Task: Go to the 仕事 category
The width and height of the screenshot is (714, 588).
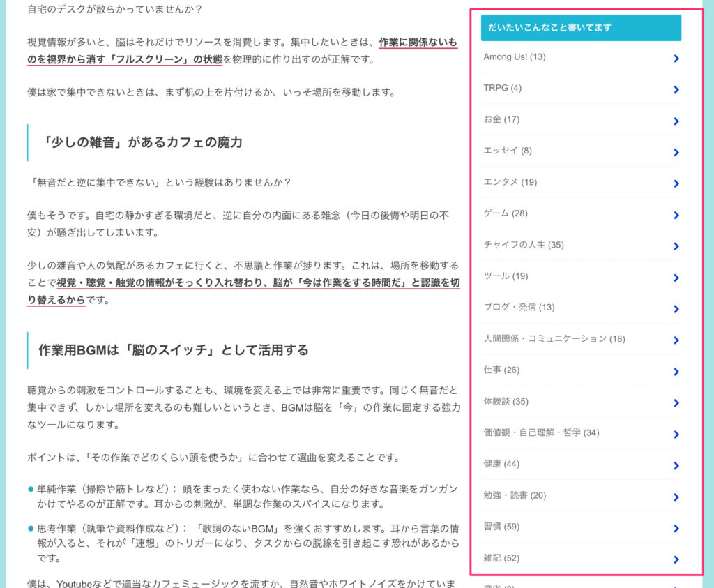Action: coord(501,370)
